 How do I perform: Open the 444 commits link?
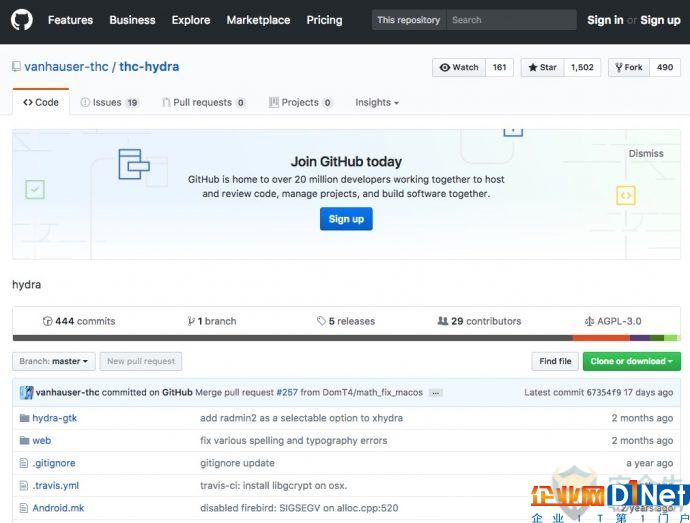79,321
